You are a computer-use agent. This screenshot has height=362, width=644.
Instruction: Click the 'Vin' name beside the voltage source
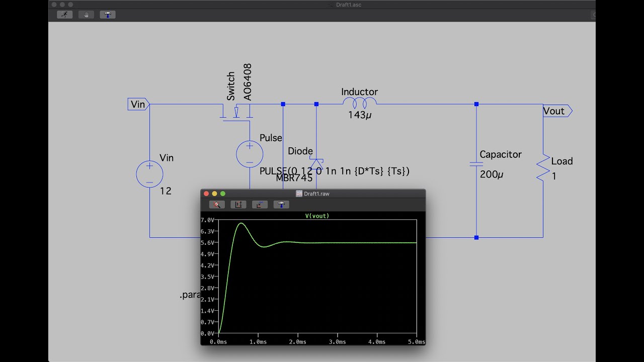pos(167,158)
